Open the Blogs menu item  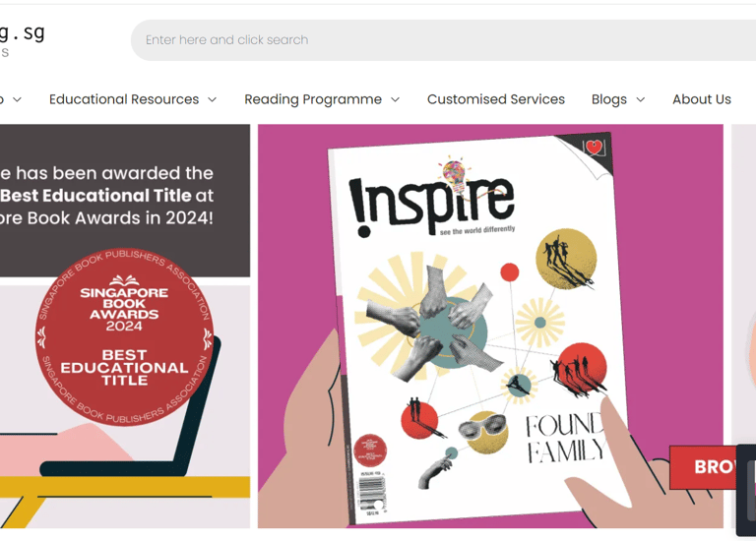click(609, 99)
